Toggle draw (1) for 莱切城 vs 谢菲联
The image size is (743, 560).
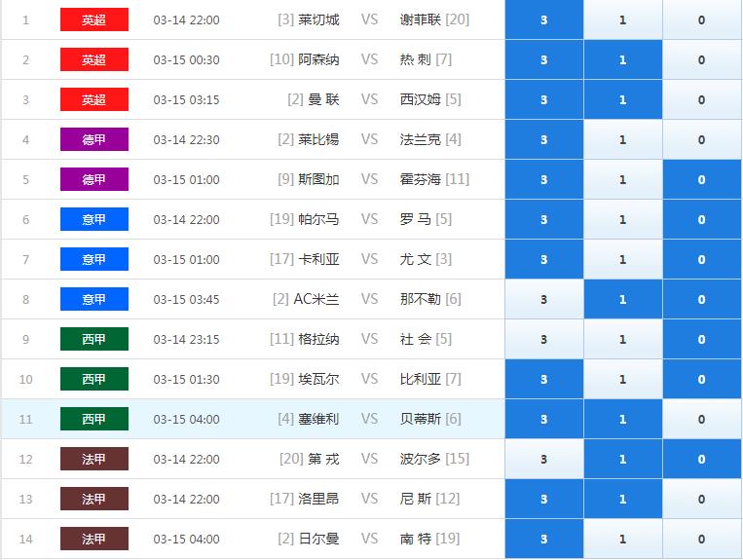tap(622, 19)
